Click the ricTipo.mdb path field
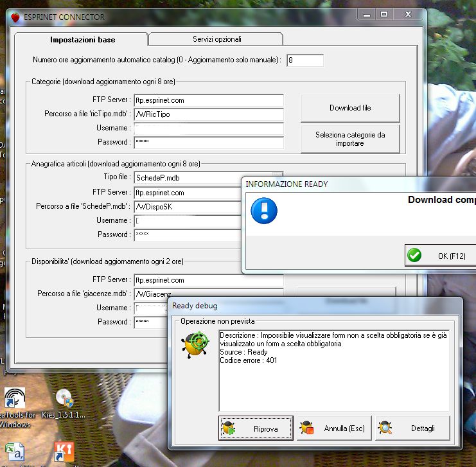Viewport: 476px width, 467px height. (x=209, y=114)
